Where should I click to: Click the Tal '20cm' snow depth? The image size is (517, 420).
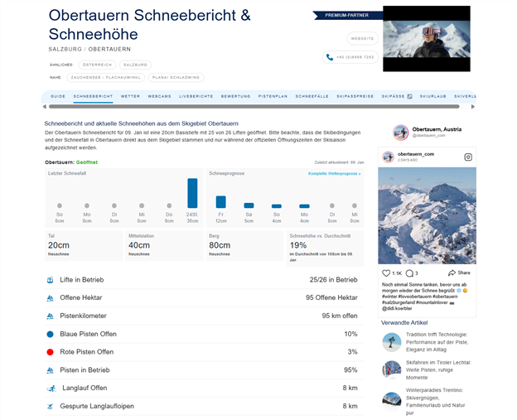(x=59, y=245)
